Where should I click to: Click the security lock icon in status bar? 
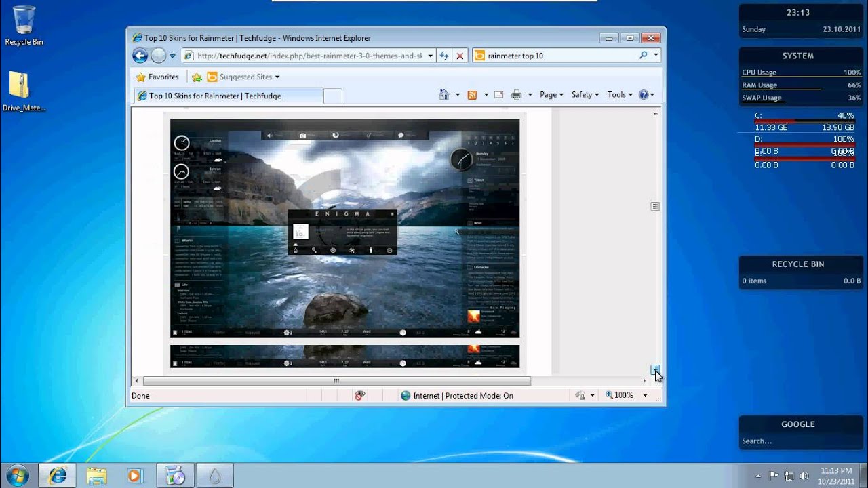pyautogui.click(x=580, y=395)
